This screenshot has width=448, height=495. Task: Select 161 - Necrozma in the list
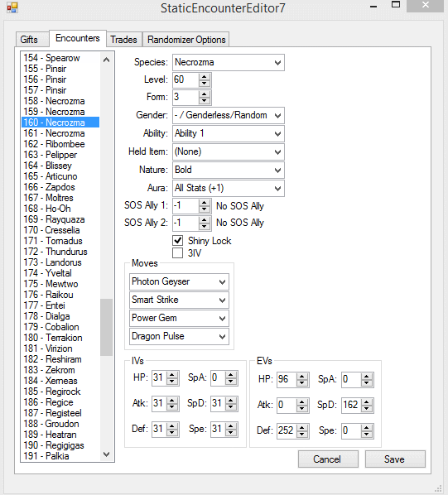(x=60, y=133)
